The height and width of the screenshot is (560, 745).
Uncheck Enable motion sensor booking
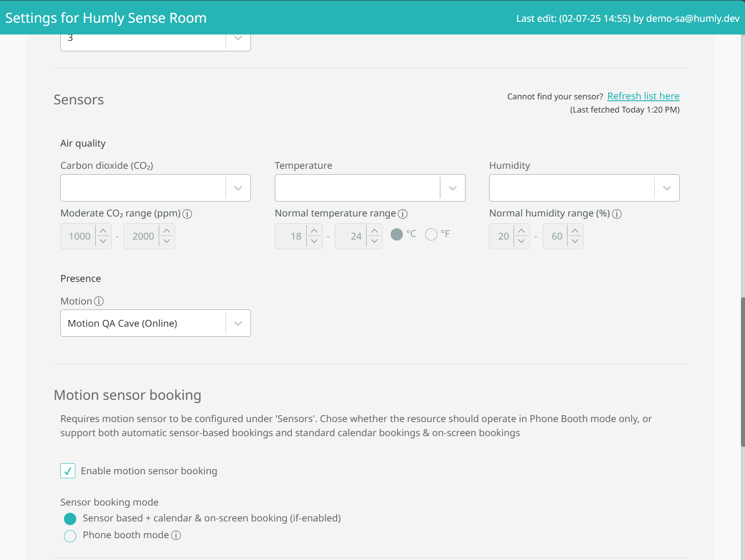point(68,471)
